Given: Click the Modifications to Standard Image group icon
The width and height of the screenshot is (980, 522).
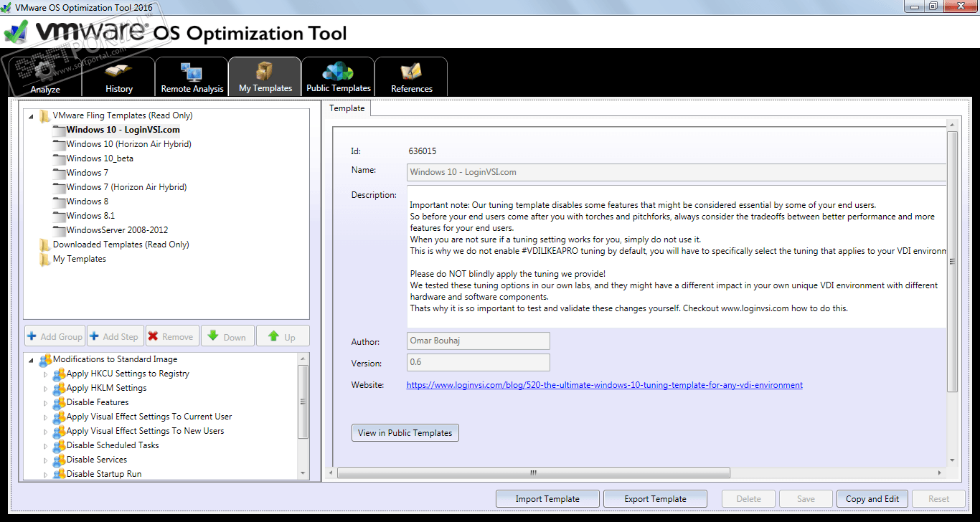Looking at the screenshot, I should point(45,360).
